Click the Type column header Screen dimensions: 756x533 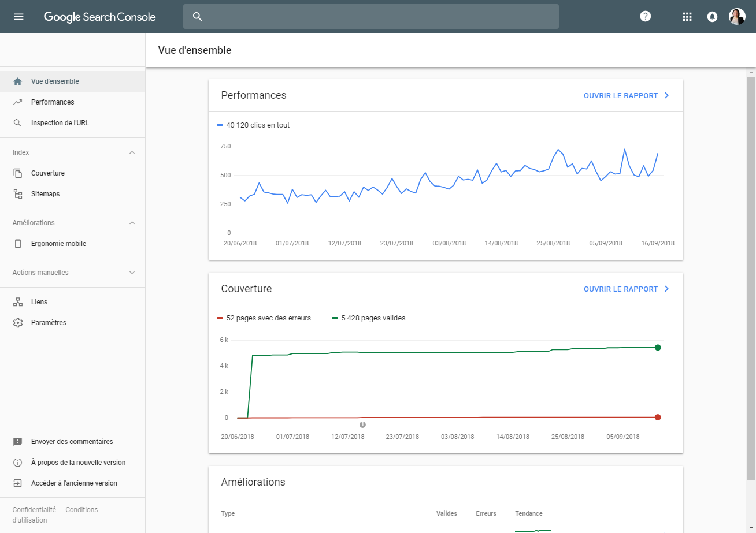[x=228, y=513]
